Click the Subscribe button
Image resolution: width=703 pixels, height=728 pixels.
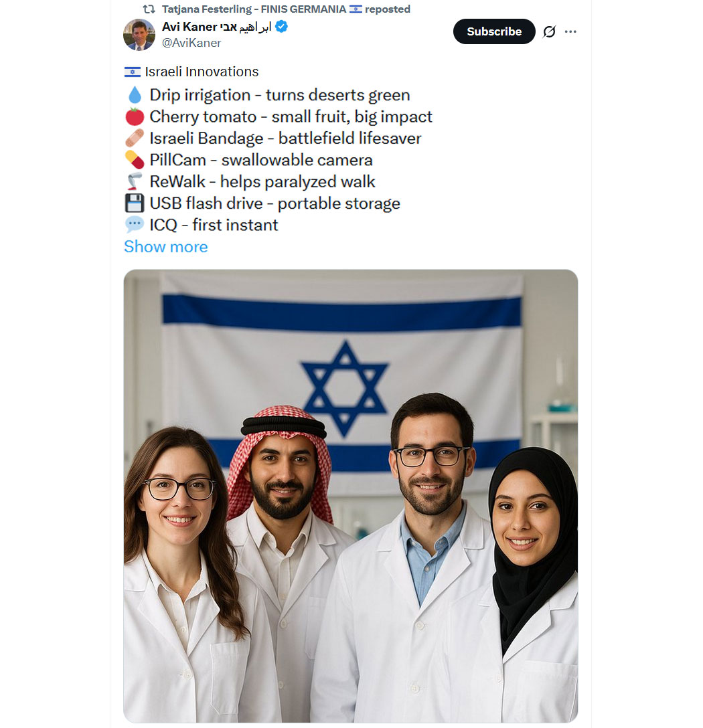[494, 31]
